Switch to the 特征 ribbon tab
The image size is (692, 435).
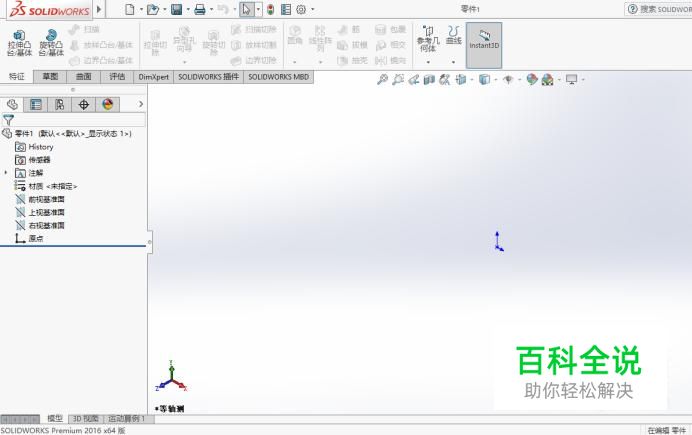click(17, 77)
